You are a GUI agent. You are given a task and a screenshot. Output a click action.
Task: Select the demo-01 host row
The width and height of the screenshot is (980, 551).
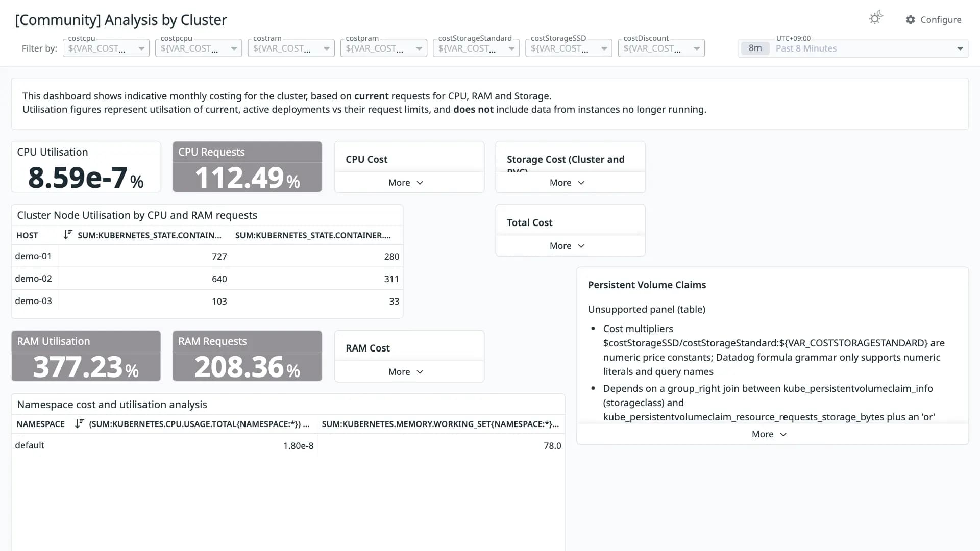point(207,256)
